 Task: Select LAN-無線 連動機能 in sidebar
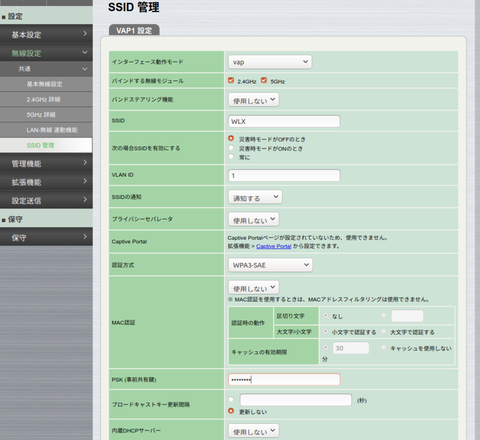click(x=46, y=130)
